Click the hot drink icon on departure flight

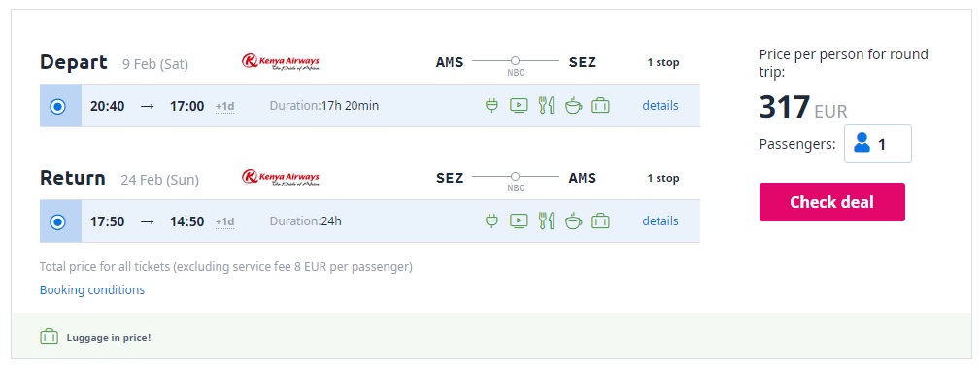pos(573,106)
